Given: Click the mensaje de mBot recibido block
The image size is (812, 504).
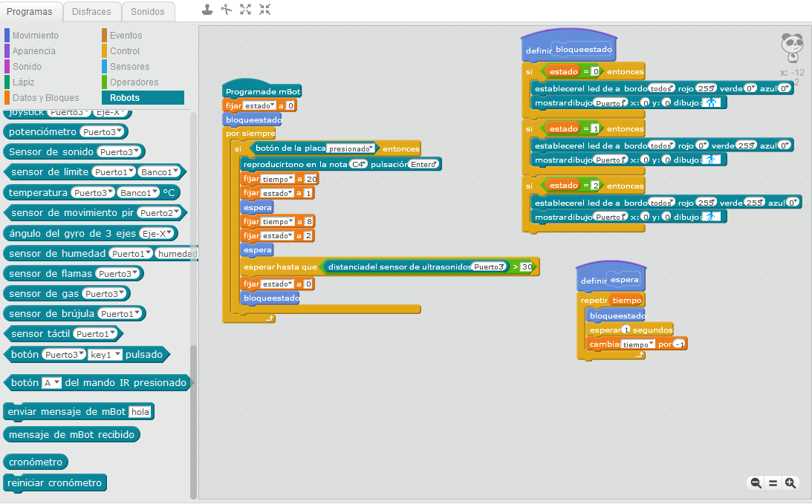Looking at the screenshot, I should tap(71, 435).
